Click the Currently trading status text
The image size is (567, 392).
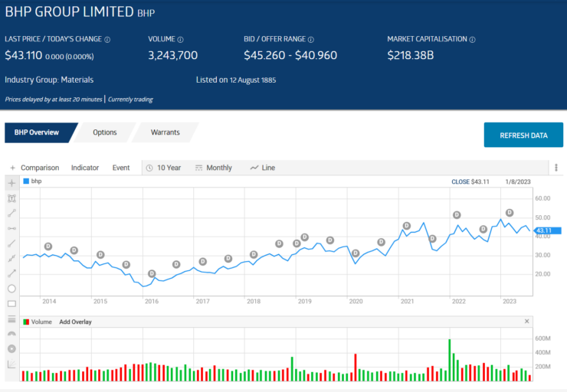click(x=130, y=100)
